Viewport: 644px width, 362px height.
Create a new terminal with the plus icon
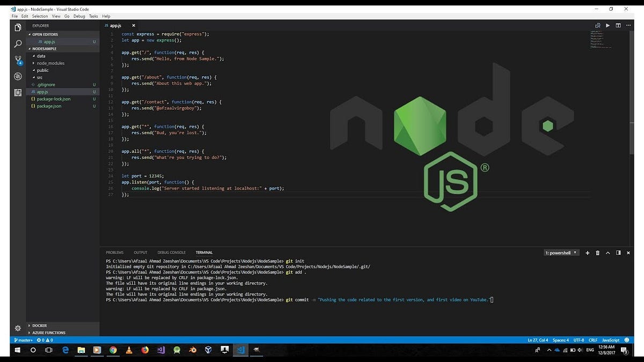[587, 253]
